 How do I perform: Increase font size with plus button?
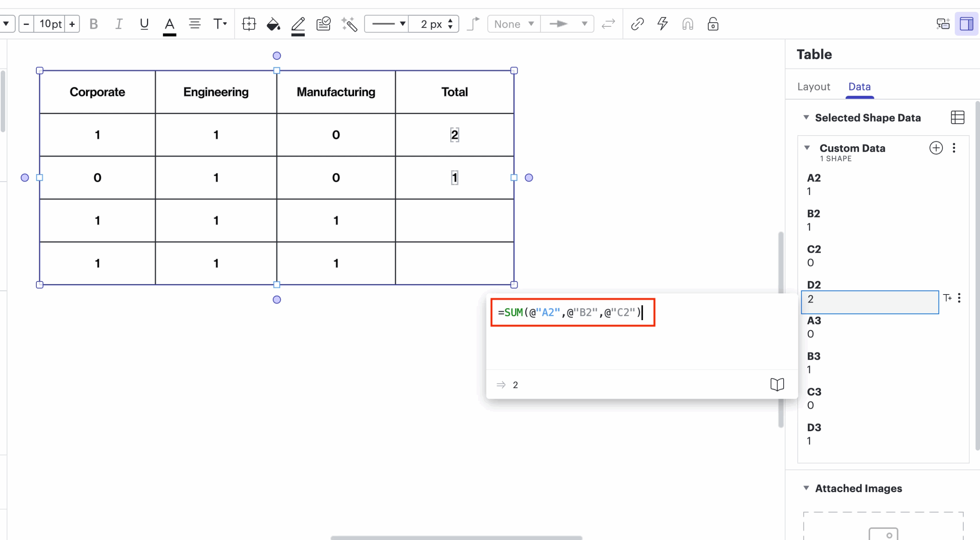[x=72, y=24]
